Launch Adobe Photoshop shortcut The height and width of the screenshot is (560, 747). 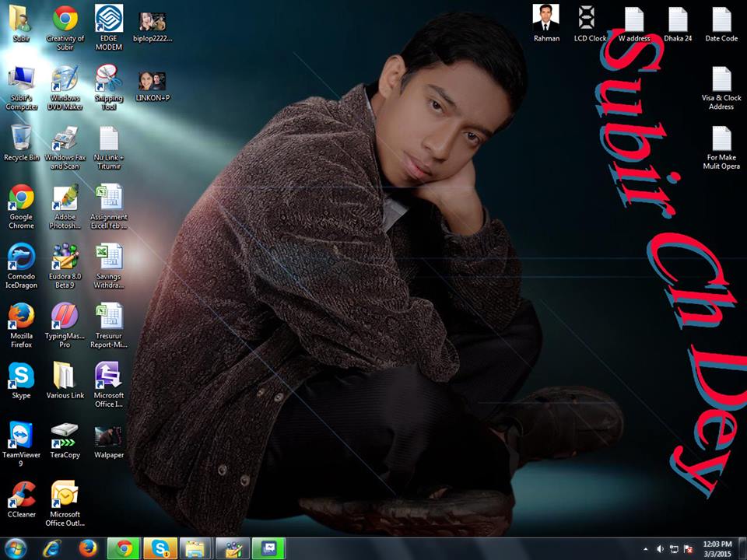(x=65, y=207)
